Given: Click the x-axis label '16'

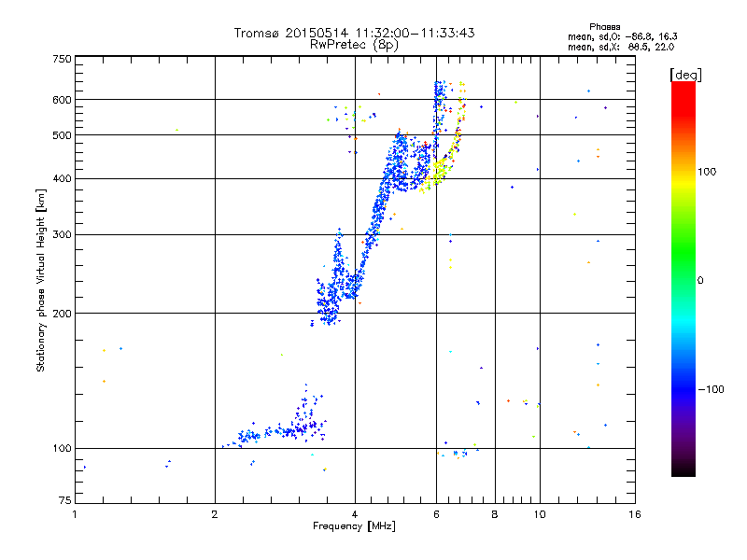Looking at the screenshot, I should (635, 514).
